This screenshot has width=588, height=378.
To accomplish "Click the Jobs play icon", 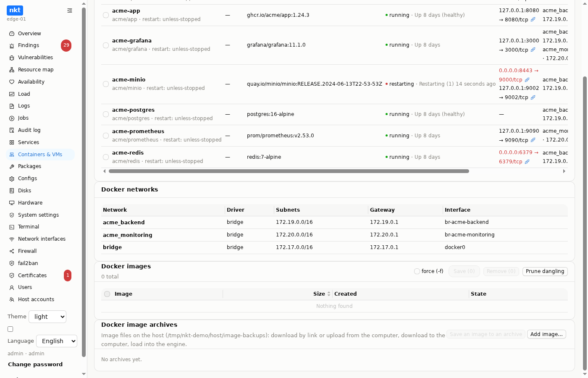I will click(12, 118).
